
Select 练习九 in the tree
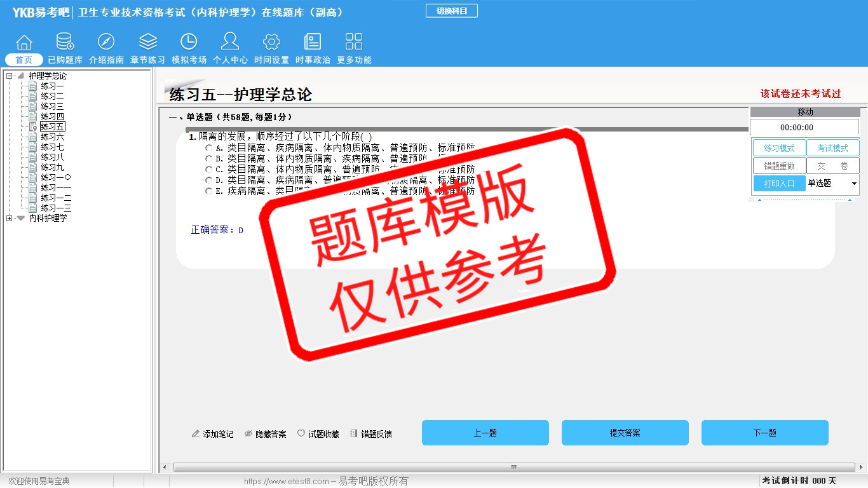tap(52, 167)
